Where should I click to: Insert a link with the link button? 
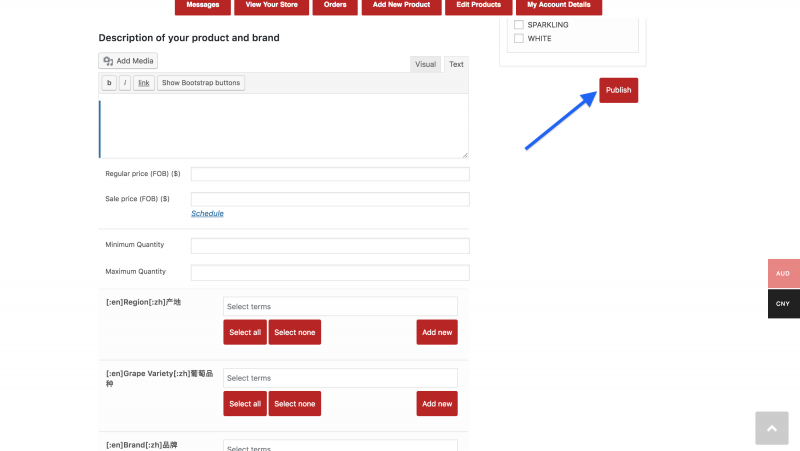pyautogui.click(x=144, y=83)
